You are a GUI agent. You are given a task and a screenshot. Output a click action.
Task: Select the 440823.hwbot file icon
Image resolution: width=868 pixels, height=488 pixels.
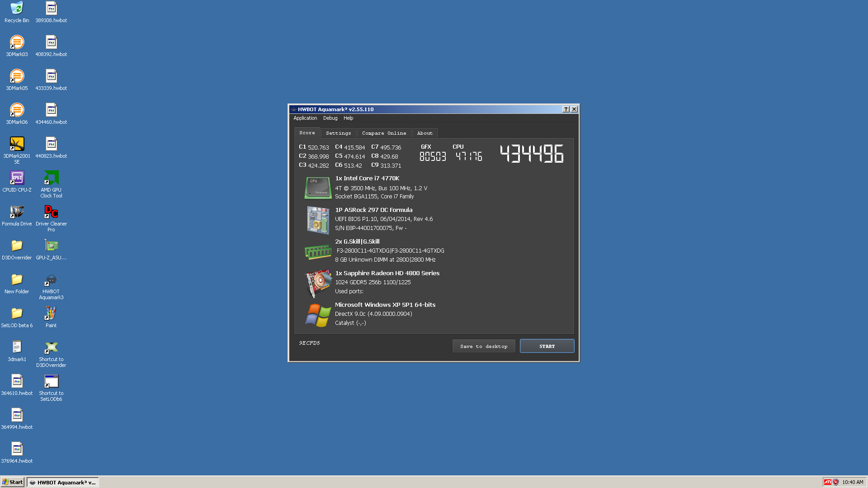click(51, 148)
